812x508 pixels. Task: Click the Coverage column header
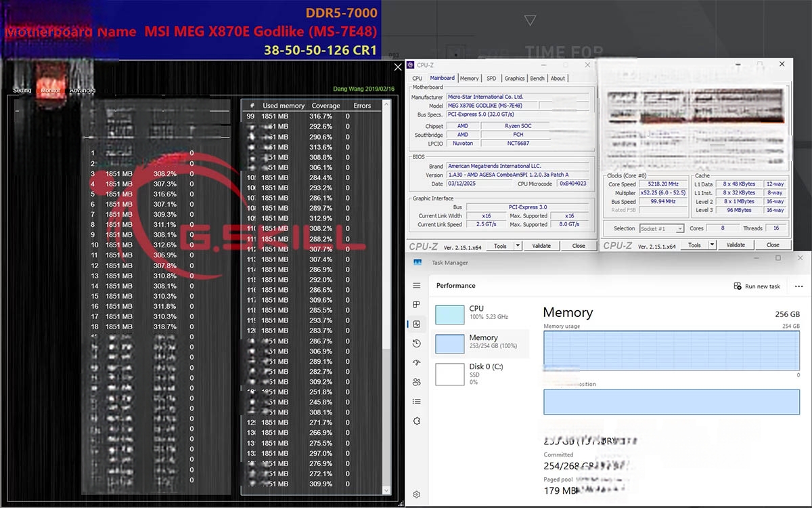click(325, 106)
